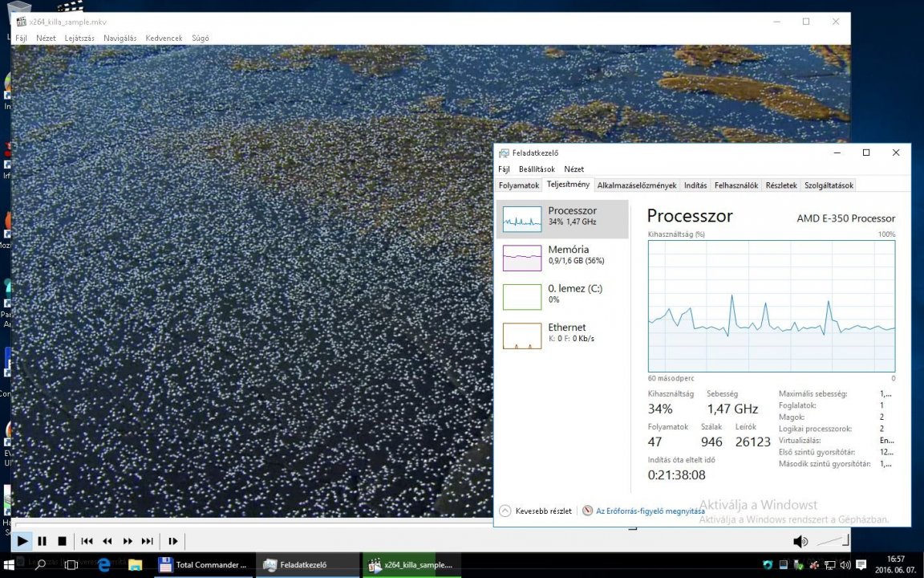Image resolution: width=924 pixels, height=578 pixels.
Task: Switch to the Alkalmazáselőzmények tab
Action: 637,185
